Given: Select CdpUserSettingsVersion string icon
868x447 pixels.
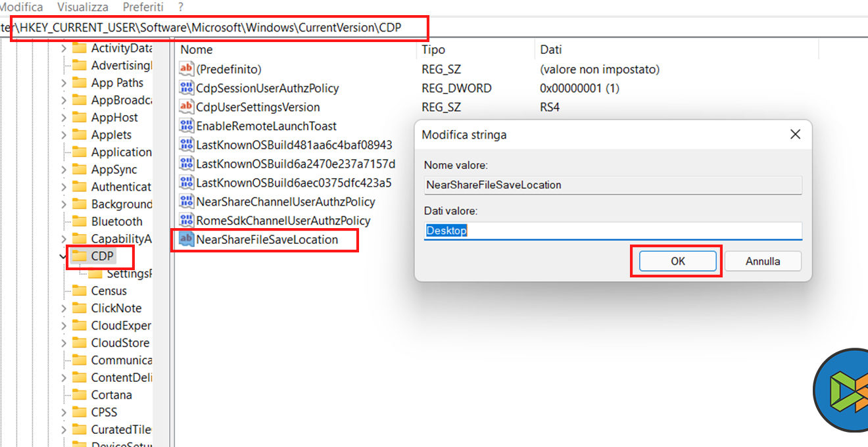Looking at the screenshot, I should pyautogui.click(x=186, y=107).
